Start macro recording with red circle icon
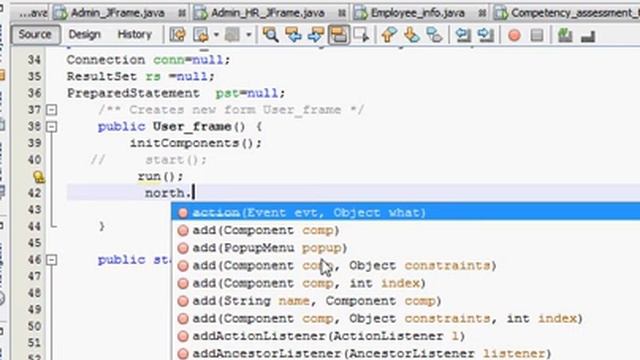 (514, 36)
